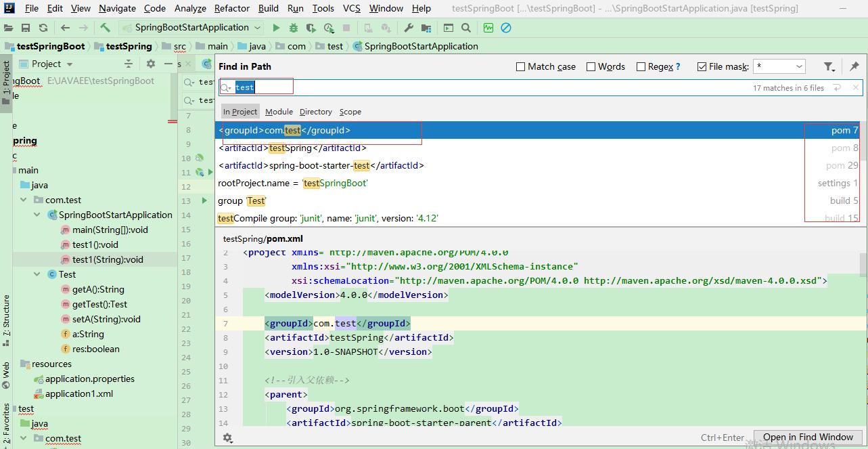The width and height of the screenshot is (868, 449).
Task: Open the project folder icon in toolbar
Action: point(8,28)
